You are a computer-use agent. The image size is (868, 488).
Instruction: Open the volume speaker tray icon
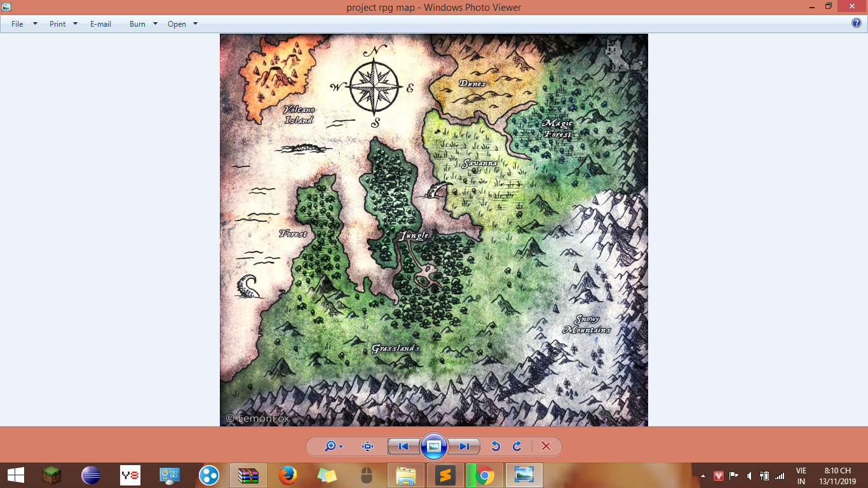(750, 476)
